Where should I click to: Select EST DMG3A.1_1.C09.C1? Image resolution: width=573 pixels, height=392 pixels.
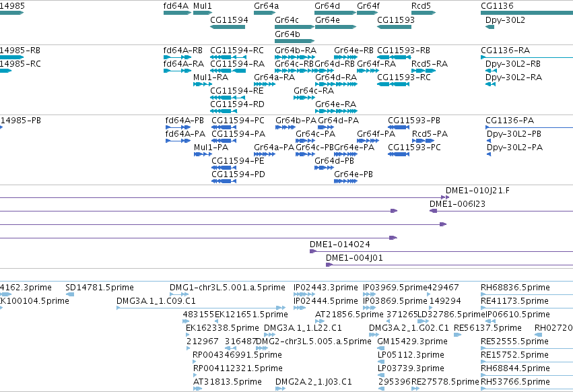point(201,308)
